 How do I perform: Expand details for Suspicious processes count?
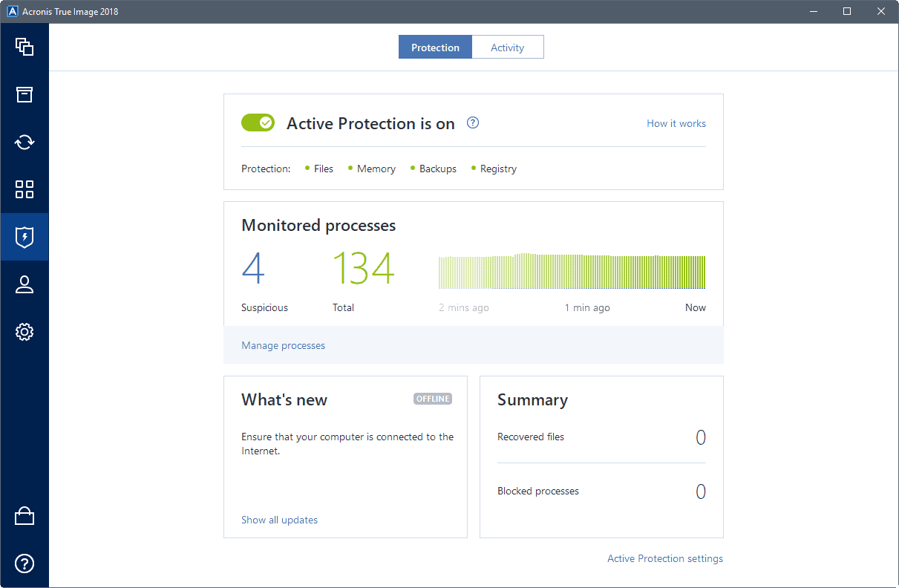pos(255,267)
